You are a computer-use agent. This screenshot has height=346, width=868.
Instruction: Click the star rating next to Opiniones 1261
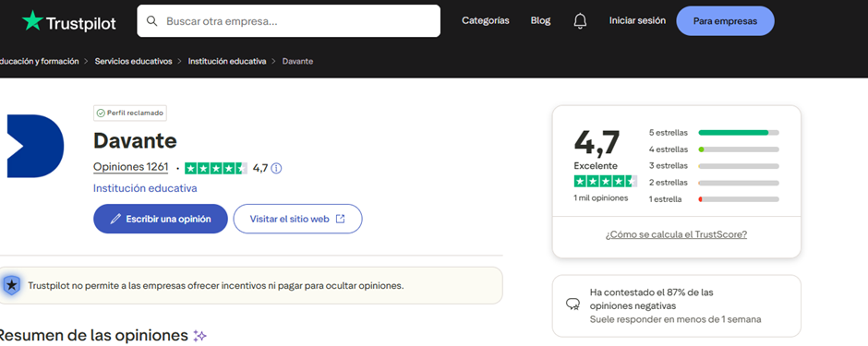coord(216,168)
